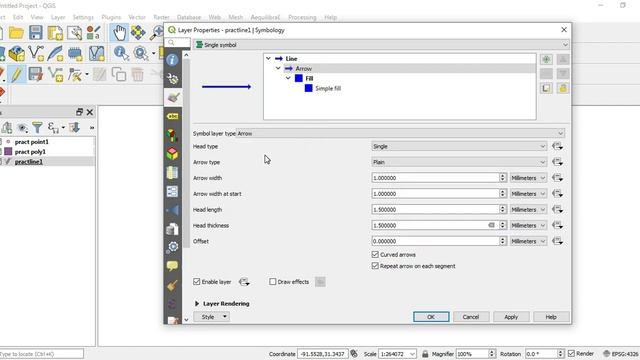The width and height of the screenshot is (640, 360).
Task: Toggle Render checkbox in status bar
Action: point(571,353)
